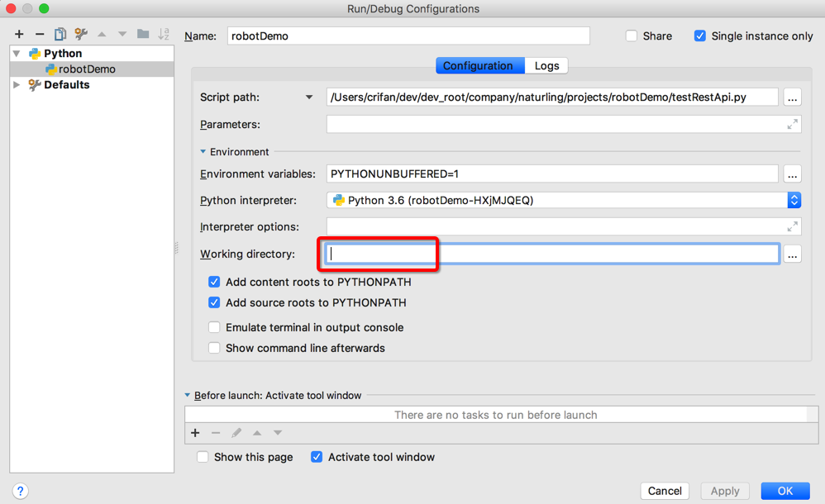Open Script path type dropdown arrow
This screenshot has width=825, height=504.
coord(309,97)
